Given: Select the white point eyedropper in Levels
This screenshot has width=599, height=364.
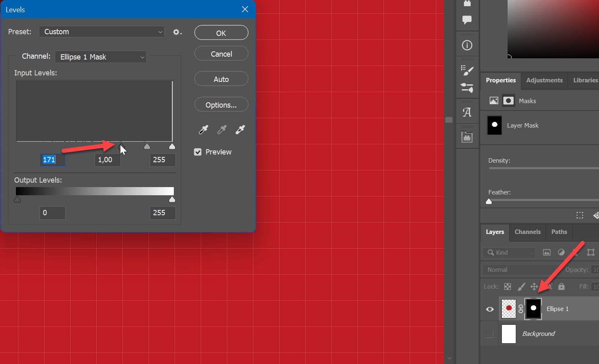Looking at the screenshot, I should coord(240,130).
